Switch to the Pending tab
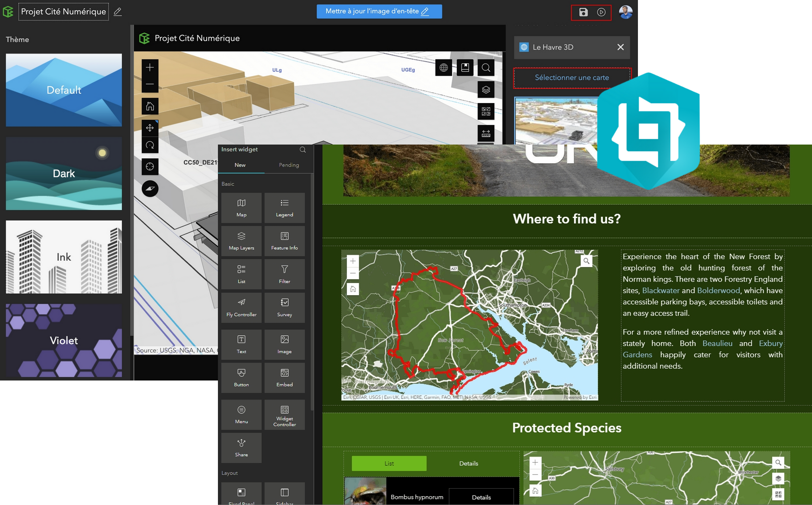This screenshot has height=505, width=812. [289, 165]
